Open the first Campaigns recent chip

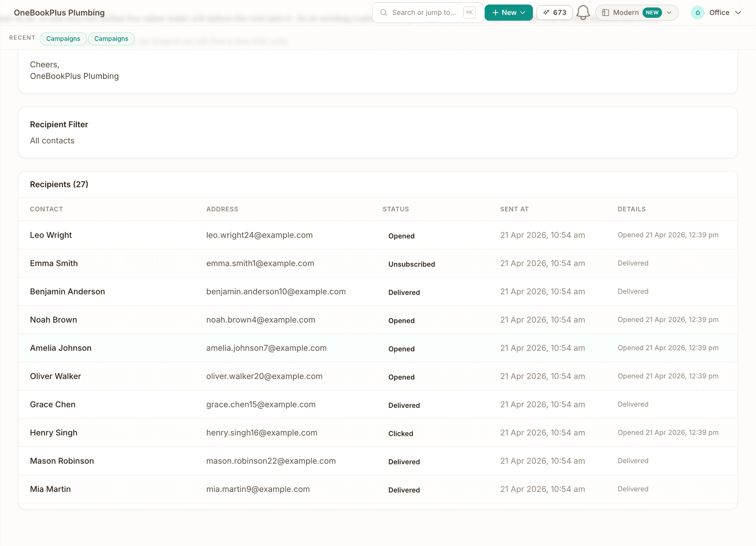[63, 39]
